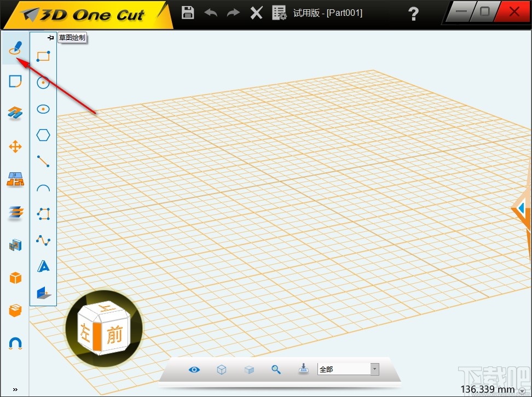This screenshot has height=397, width=532.
Task: Activate the magnet snap tool
Action: click(x=15, y=343)
